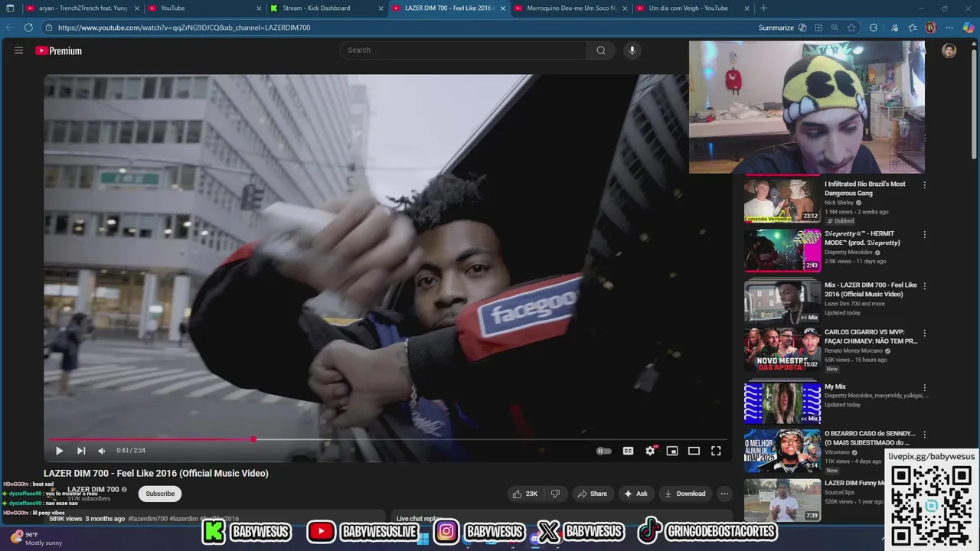This screenshot has height=551, width=980.
Task: Focus the YouTube search field
Action: point(463,51)
